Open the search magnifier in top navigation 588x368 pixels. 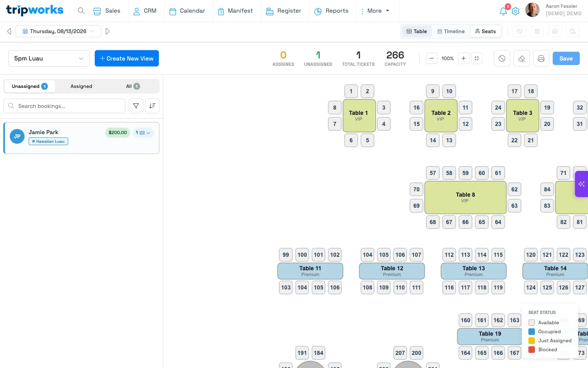[x=81, y=11]
